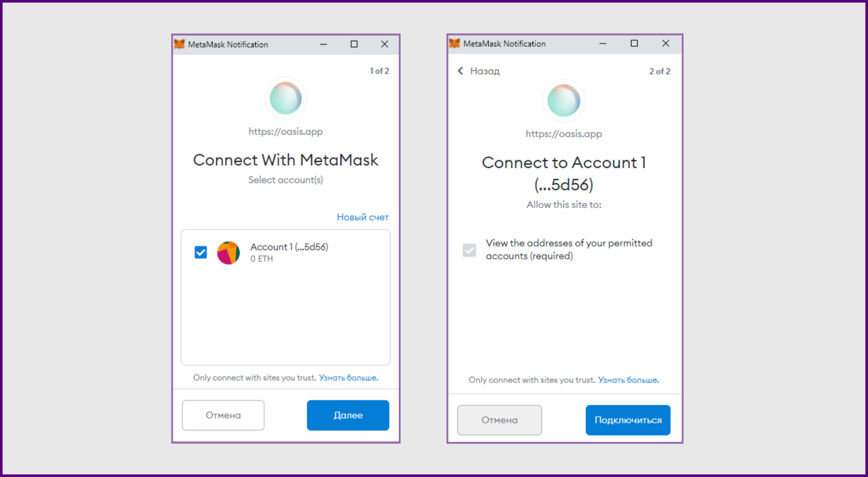Screen dimensions: 868x477
Task: Uncheck the Account 1 (...5d56) checkbox
Action: click(x=201, y=252)
